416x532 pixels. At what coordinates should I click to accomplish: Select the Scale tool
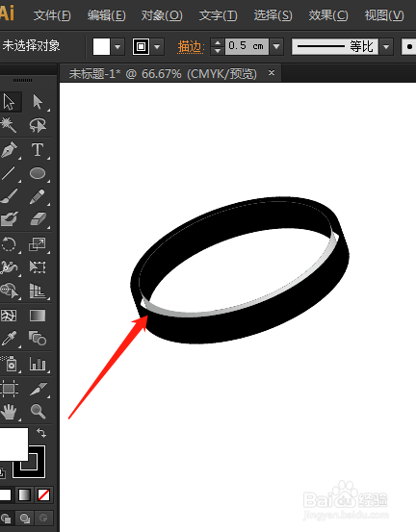pyautogui.click(x=38, y=244)
